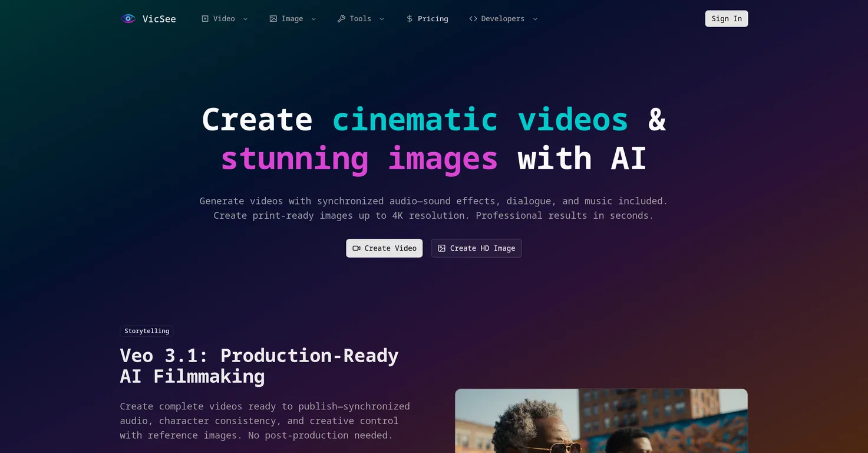Expand the Tools menu chevron
Image resolution: width=868 pixels, height=453 pixels.
(x=382, y=19)
